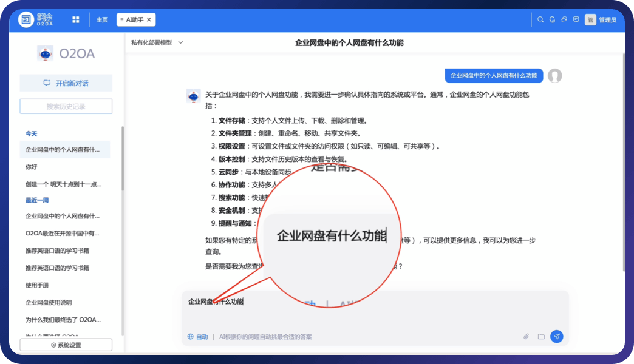Select the AI助手 tab
Image resolution: width=634 pixels, height=364 pixels.
coord(134,19)
